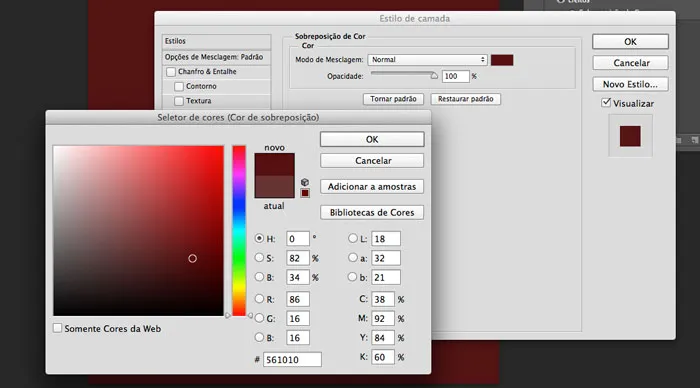
Task: Click the hex color field 561010
Action: tap(292, 359)
